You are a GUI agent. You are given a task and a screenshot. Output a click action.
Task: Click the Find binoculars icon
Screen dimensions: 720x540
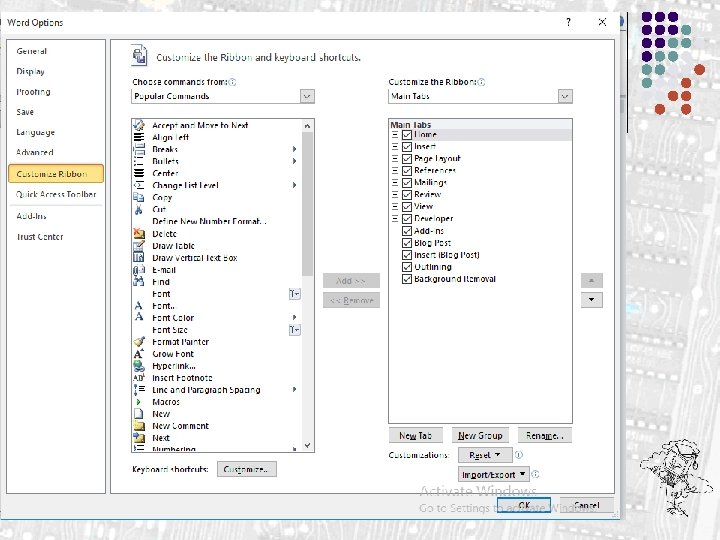pyautogui.click(x=139, y=281)
